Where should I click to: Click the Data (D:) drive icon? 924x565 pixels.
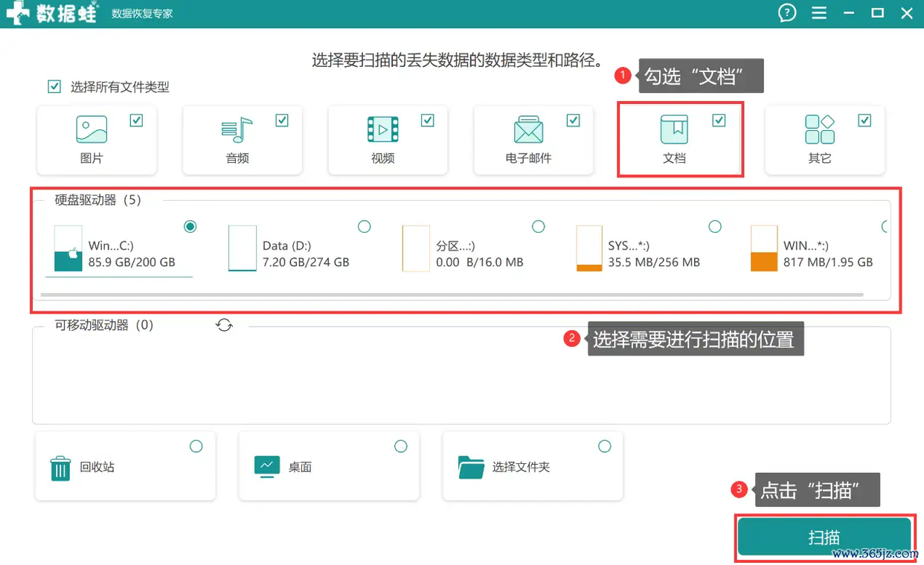tap(243, 248)
